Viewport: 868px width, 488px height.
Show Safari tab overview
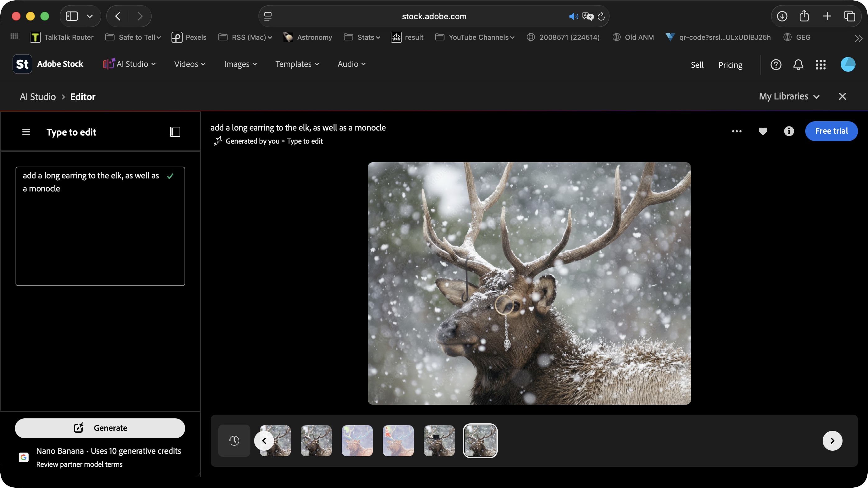[849, 16]
